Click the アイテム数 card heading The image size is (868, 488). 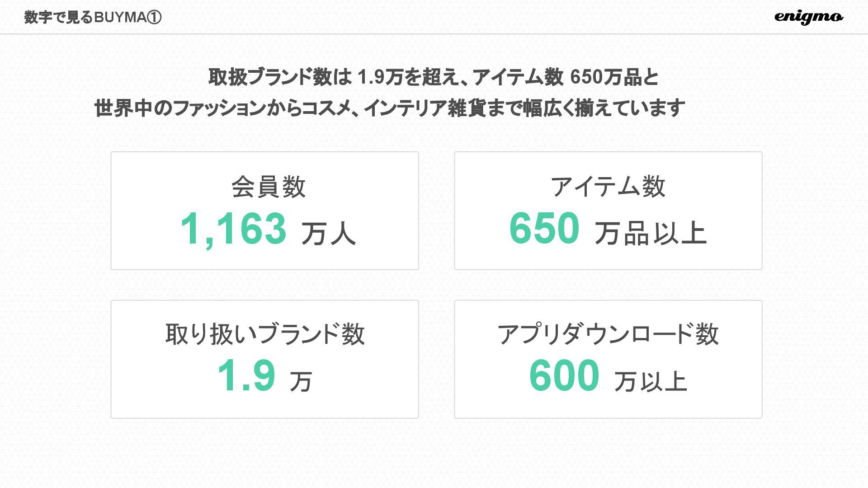(x=608, y=186)
